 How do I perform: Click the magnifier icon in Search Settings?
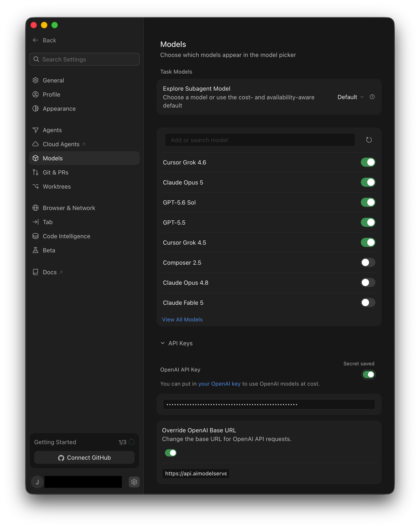[36, 59]
